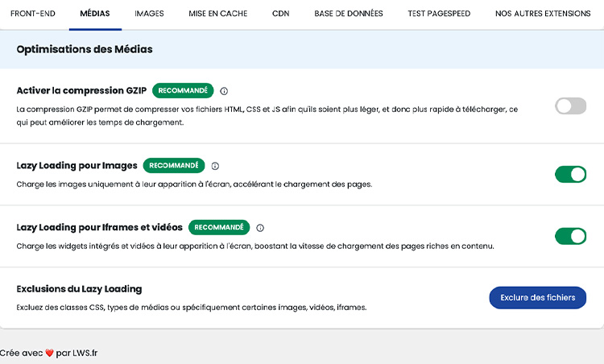Click info icon next to GZIP compression
604x364 pixels.
pos(224,91)
